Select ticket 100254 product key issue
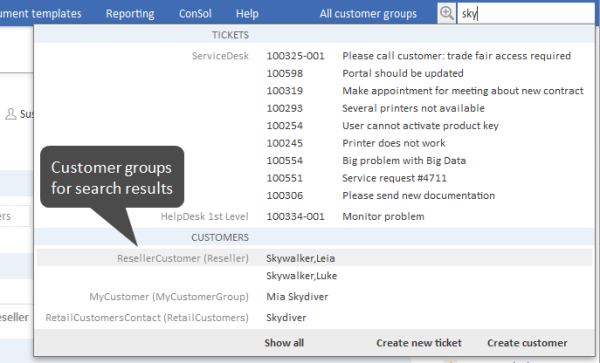Screen dimensions: 600x363 [382, 126]
